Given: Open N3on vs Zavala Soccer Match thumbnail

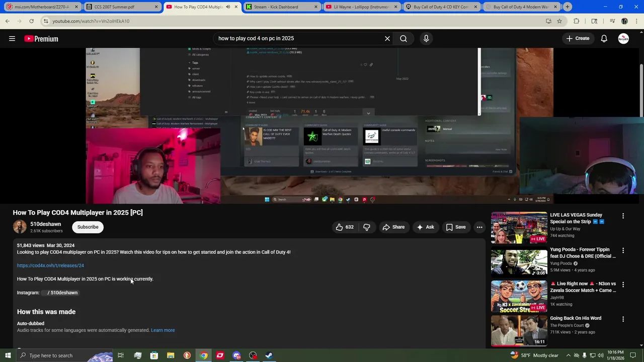Looking at the screenshot, I should coord(519,297).
